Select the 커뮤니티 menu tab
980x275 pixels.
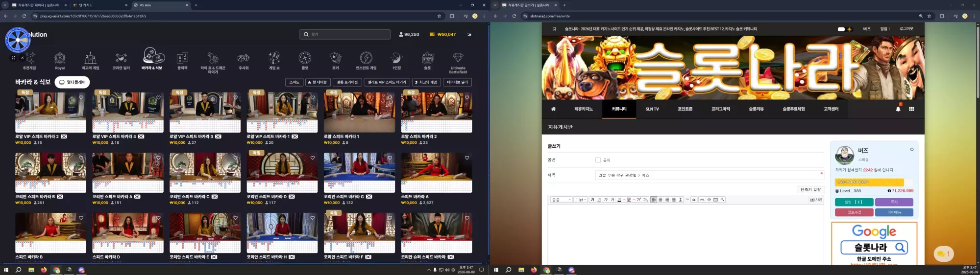619,109
